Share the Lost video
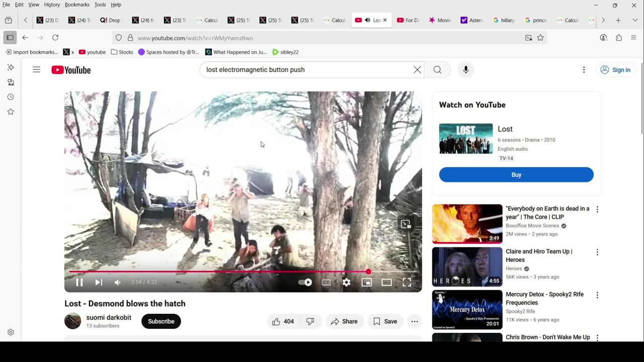The height and width of the screenshot is (362, 644). [x=344, y=321]
